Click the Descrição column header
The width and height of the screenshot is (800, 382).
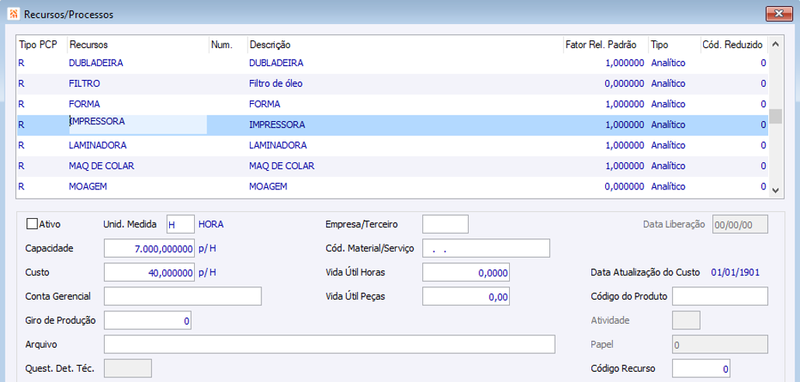tap(405, 45)
